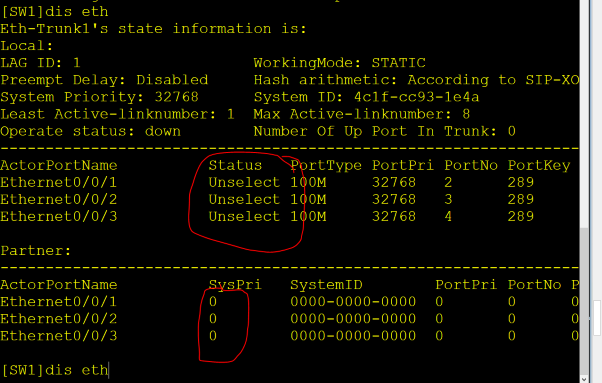Click 'LAG ID: 1' text
The image size is (602, 383).
pyautogui.click(x=40, y=63)
